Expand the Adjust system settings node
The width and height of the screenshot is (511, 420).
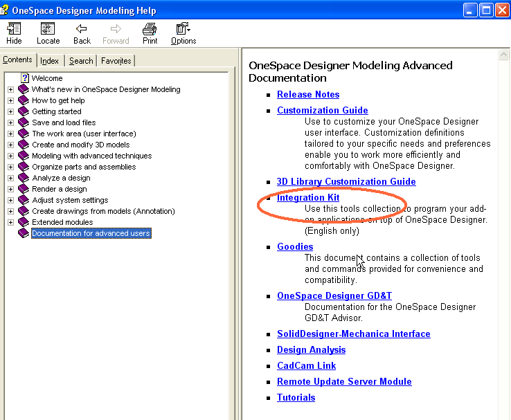pos(11,200)
